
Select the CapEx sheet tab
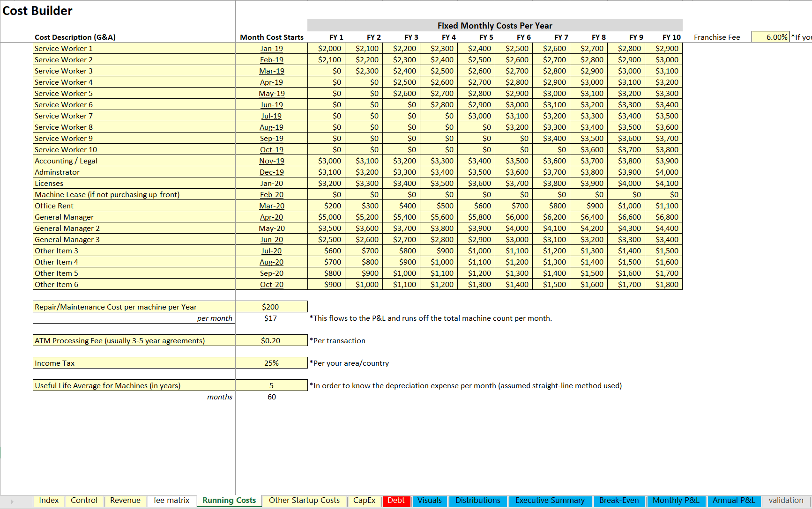[364, 501]
